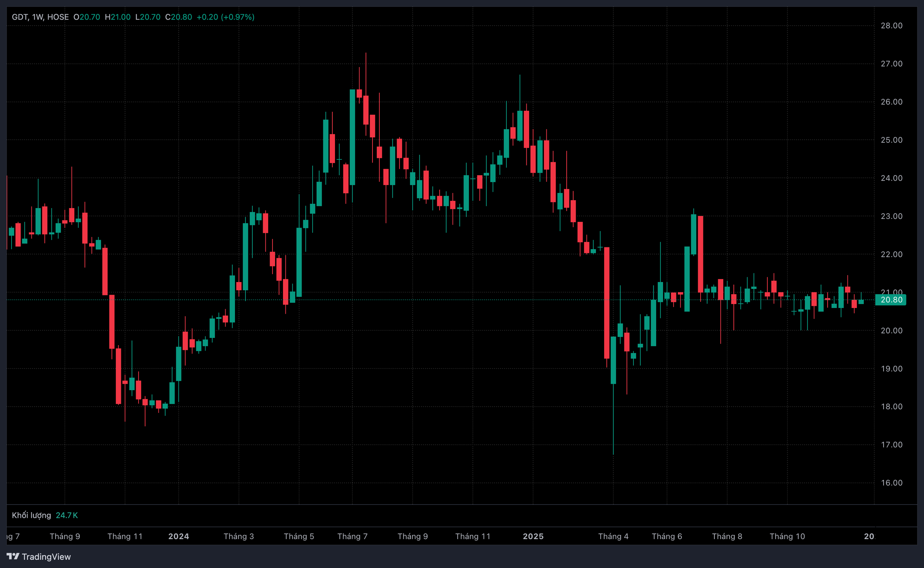The image size is (924, 568).
Task: Select the Khối lượng volume indicator label
Action: pos(31,515)
